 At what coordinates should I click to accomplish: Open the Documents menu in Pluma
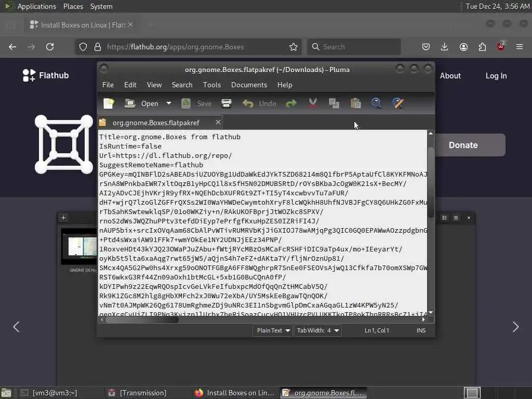[249, 85]
